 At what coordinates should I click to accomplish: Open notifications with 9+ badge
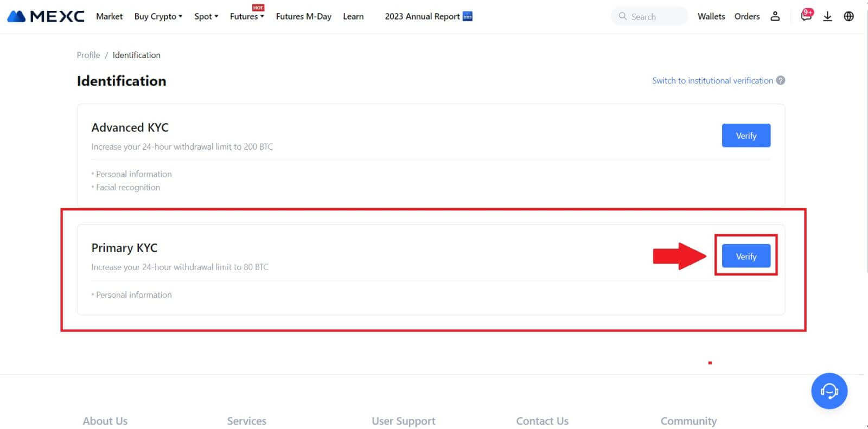(806, 16)
